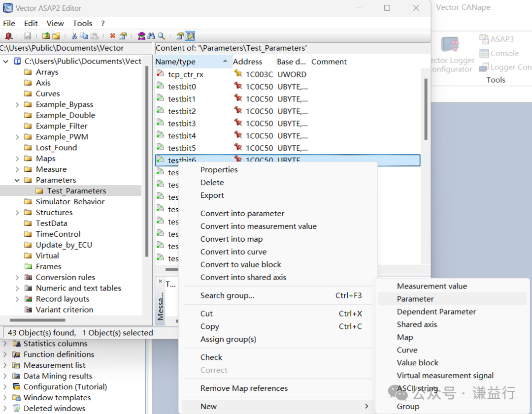Image resolution: width=532 pixels, height=414 pixels.
Task: Open the ? help menu
Action: (103, 23)
